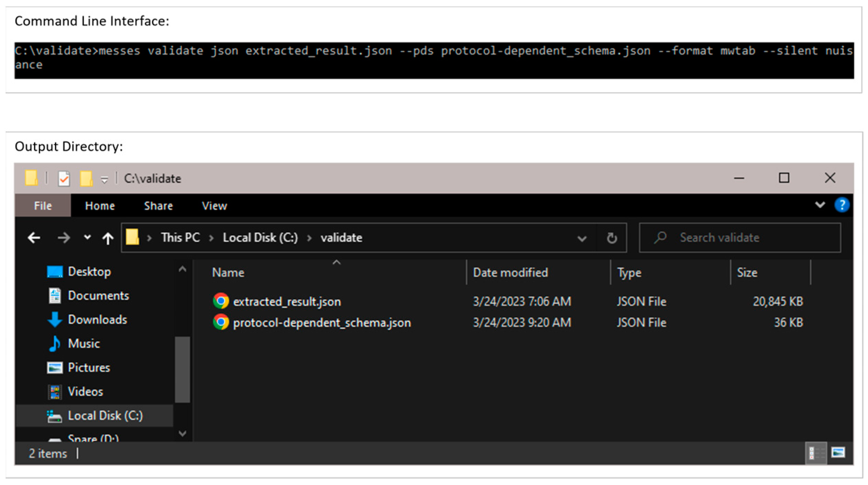Click the Back navigation arrow
The image size is (868, 485).
tap(34, 238)
